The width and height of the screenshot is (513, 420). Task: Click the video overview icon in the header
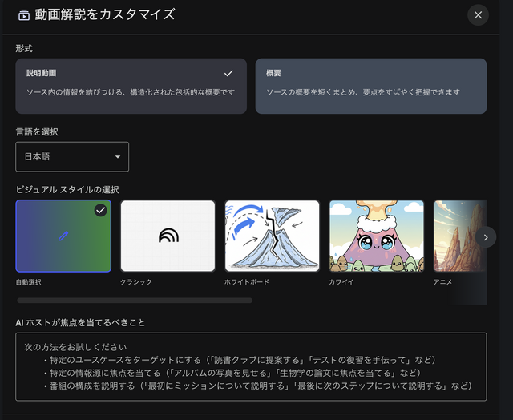coord(24,14)
